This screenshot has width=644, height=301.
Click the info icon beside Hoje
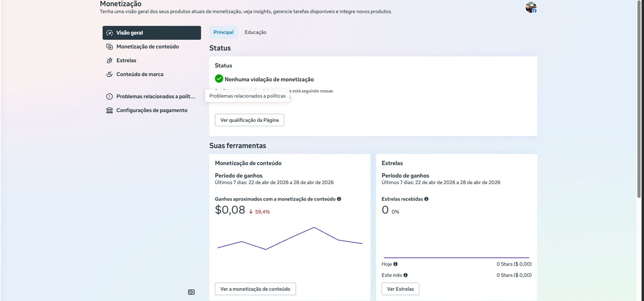396,264
